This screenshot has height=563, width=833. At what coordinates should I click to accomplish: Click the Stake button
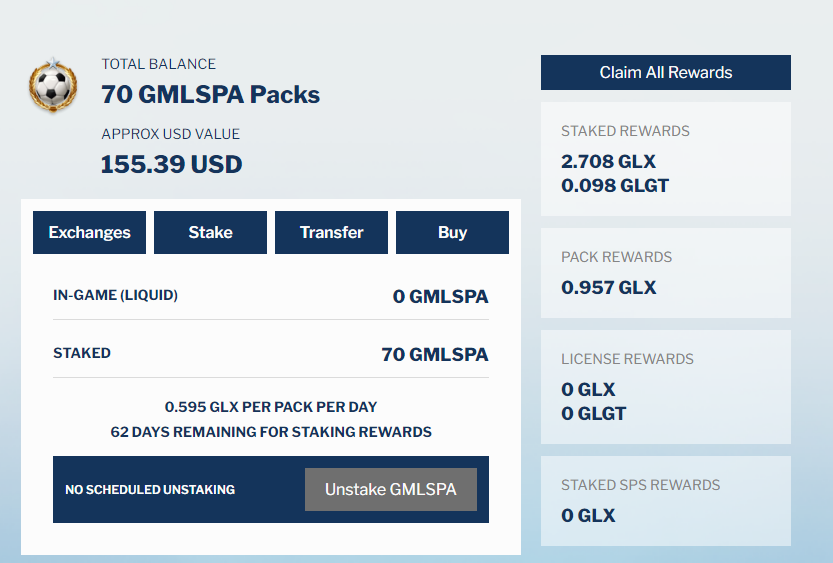pyautogui.click(x=210, y=232)
